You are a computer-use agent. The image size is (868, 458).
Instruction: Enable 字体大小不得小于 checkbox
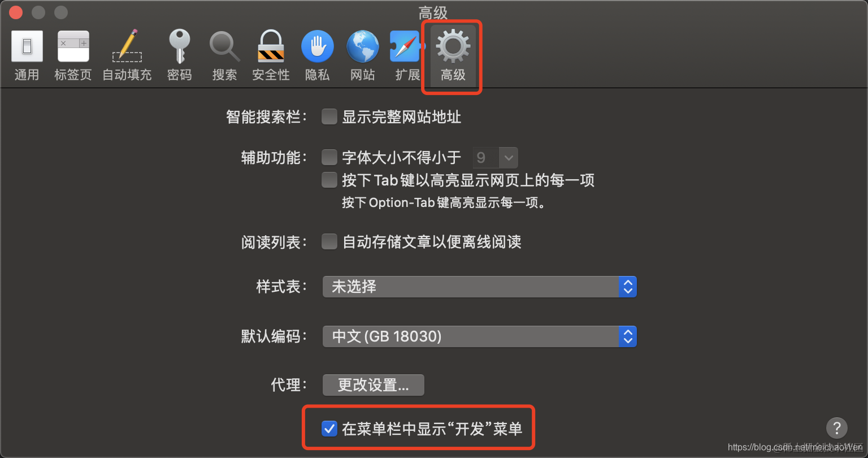pyautogui.click(x=329, y=157)
